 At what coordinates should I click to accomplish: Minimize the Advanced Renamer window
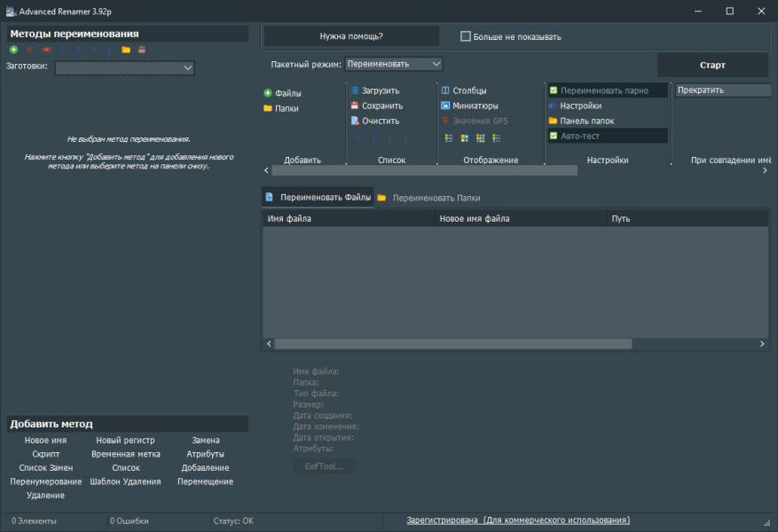pos(698,11)
